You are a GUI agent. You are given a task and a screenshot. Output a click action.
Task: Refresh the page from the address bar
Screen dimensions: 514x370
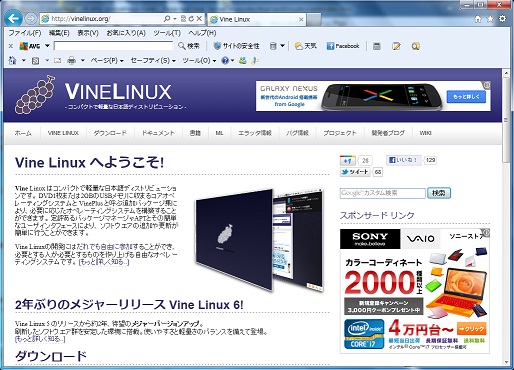pyautogui.click(x=191, y=19)
